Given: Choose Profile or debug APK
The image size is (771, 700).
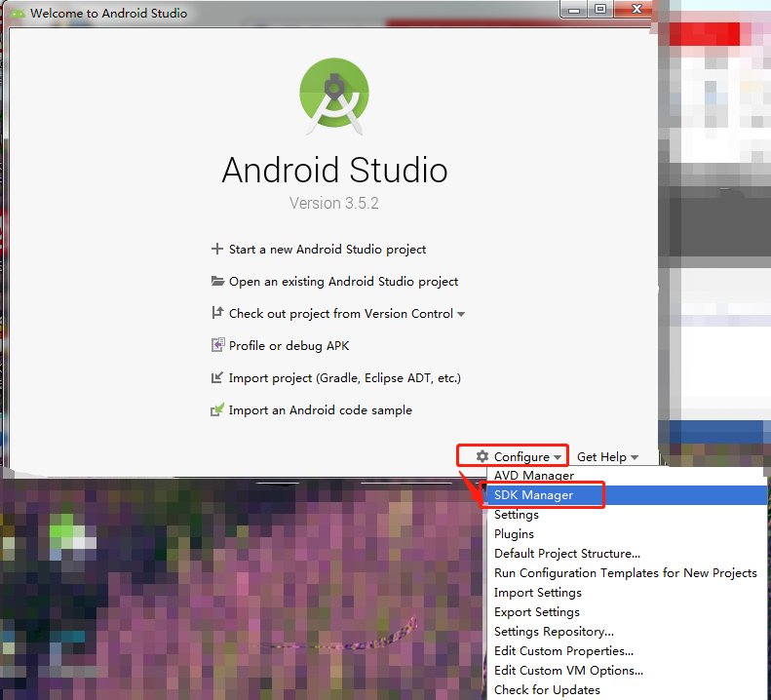Looking at the screenshot, I should (x=289, y=345).
